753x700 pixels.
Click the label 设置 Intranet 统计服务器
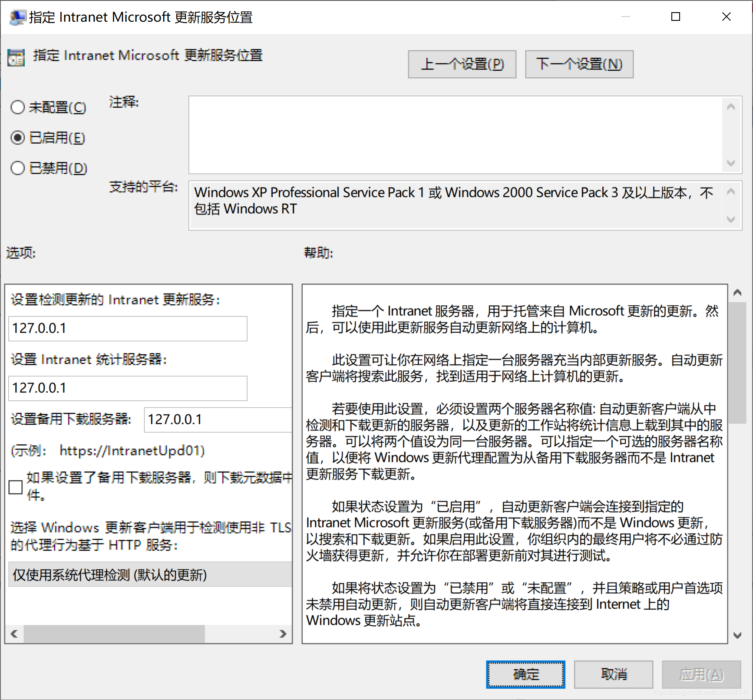[x=89, y=360]
